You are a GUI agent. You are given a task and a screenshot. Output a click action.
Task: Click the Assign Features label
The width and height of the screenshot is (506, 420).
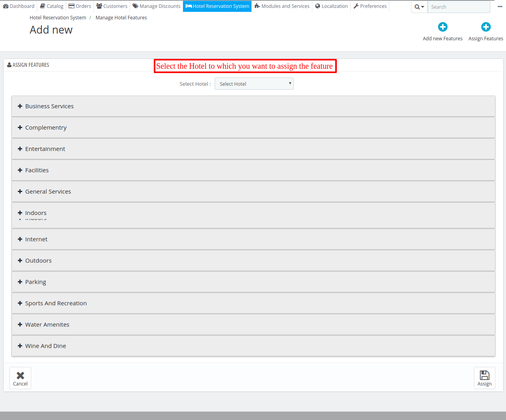(x=486, y=39)
